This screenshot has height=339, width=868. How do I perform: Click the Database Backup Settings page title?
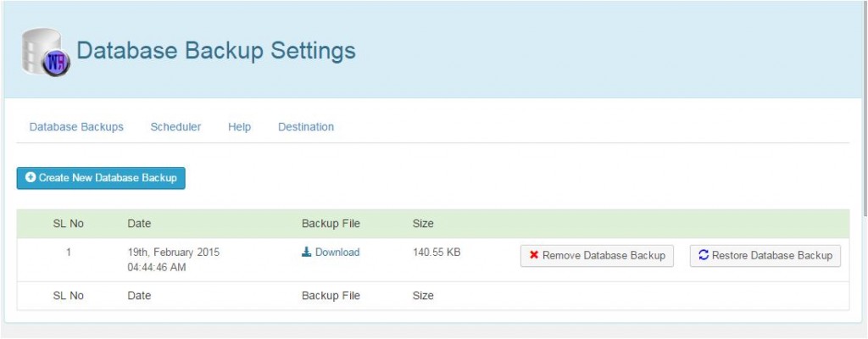[x=216, y=51]
